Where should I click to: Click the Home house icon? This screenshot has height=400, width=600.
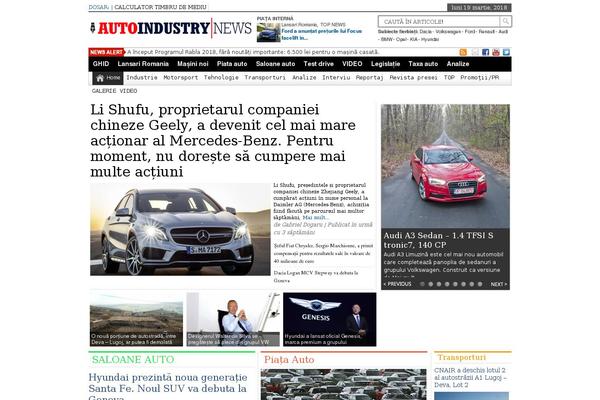tap(100, 78)
